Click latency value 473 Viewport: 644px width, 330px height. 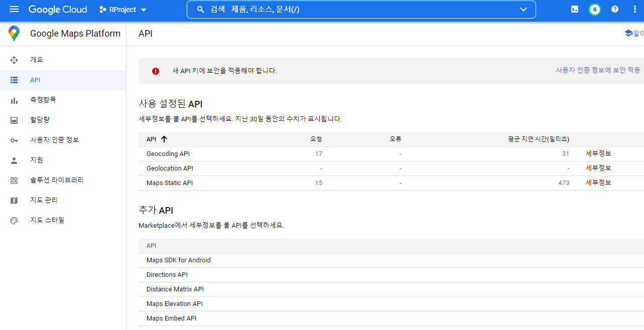coord(564,183)
